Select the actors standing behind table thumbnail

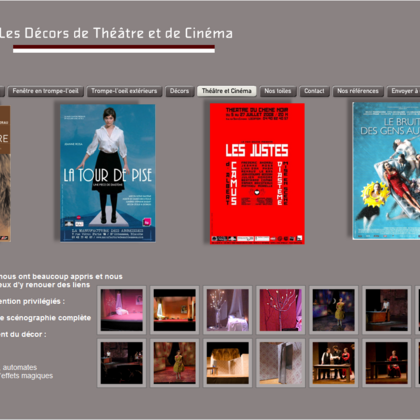click(334, 363)
